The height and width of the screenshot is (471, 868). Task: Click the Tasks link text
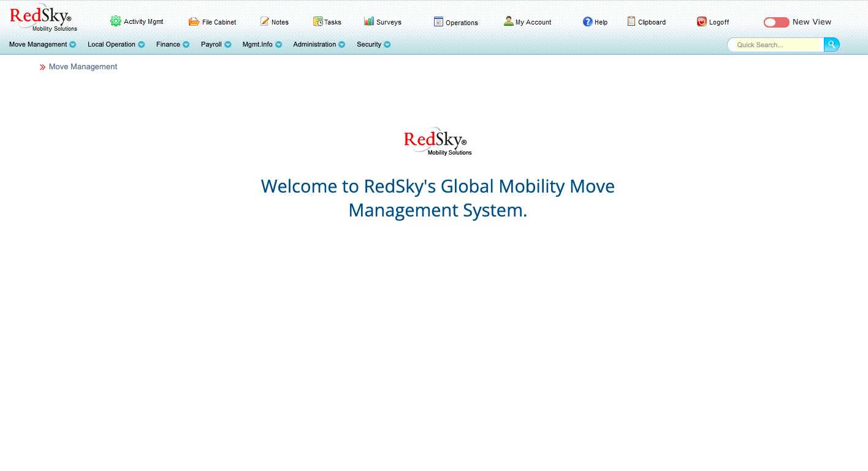[x=333, y=23]
